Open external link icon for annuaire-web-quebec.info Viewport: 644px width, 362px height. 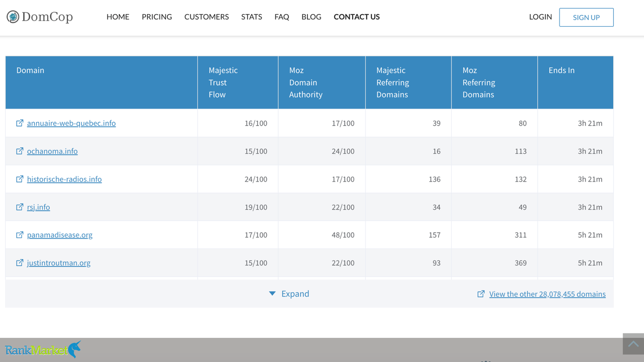click(x=20, y=123)
